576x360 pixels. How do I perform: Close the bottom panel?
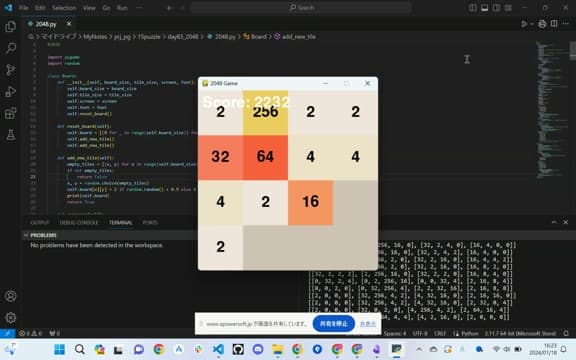pyautogui.click(x=565, y=222)
